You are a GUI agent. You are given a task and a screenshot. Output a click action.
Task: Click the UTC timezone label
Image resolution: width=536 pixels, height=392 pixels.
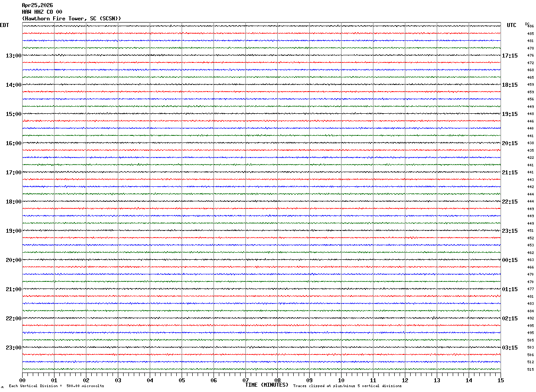click(512, 25)
